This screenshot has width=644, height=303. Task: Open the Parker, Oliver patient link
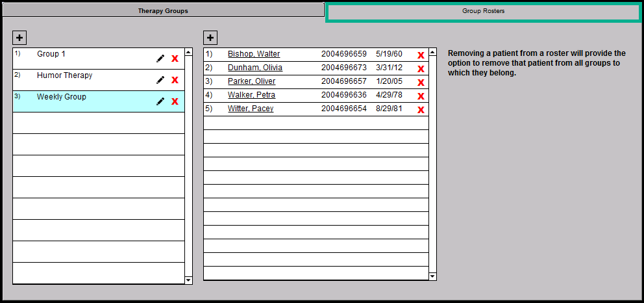(x=251, y=81)
